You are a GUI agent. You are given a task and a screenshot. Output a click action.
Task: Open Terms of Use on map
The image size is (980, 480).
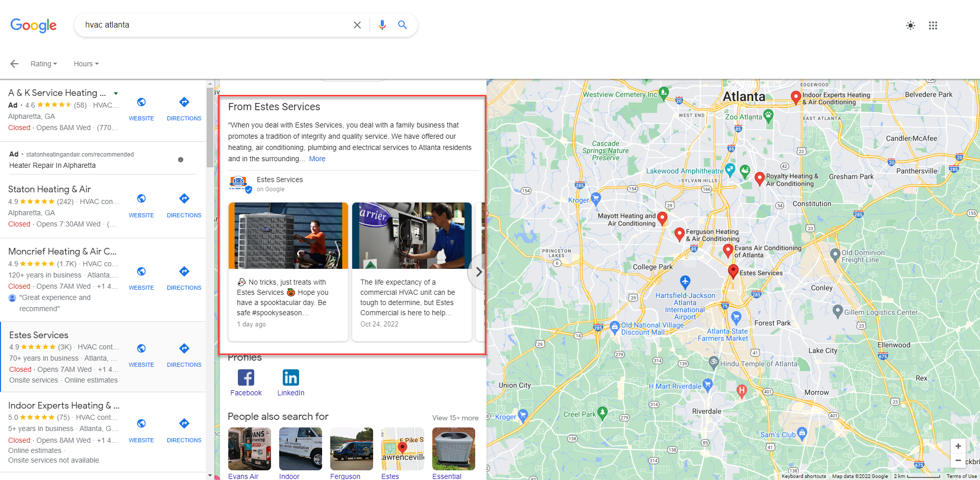click(x=962, y=476)
